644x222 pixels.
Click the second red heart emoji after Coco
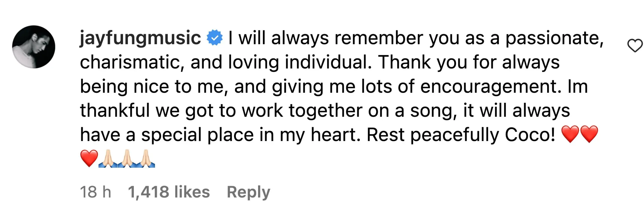tap(589, 134)
